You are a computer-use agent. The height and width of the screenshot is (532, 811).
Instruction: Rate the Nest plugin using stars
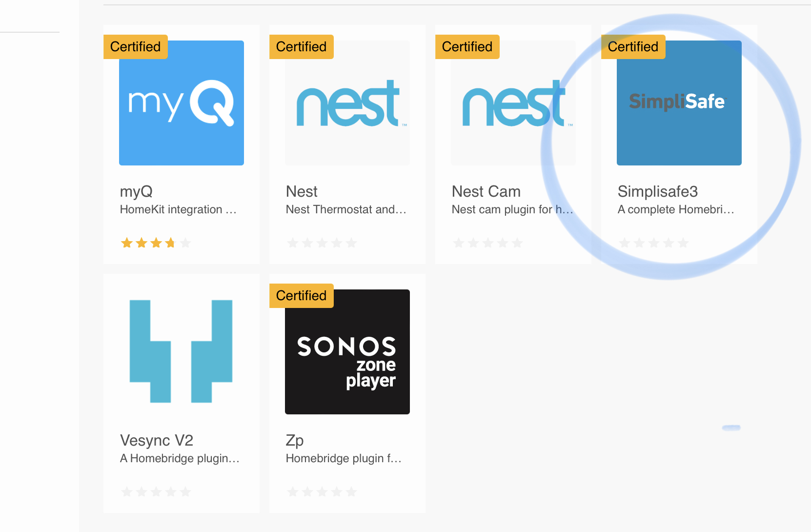(x=322, y=243)
